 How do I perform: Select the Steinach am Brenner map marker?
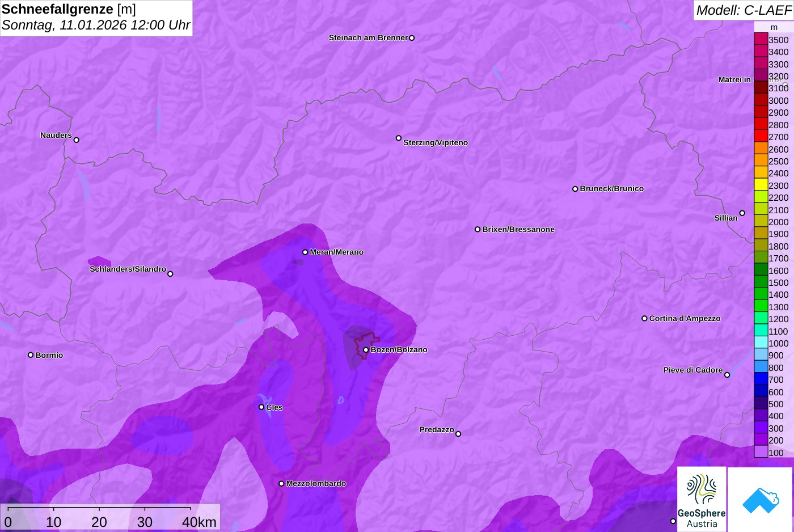[412, 38]
